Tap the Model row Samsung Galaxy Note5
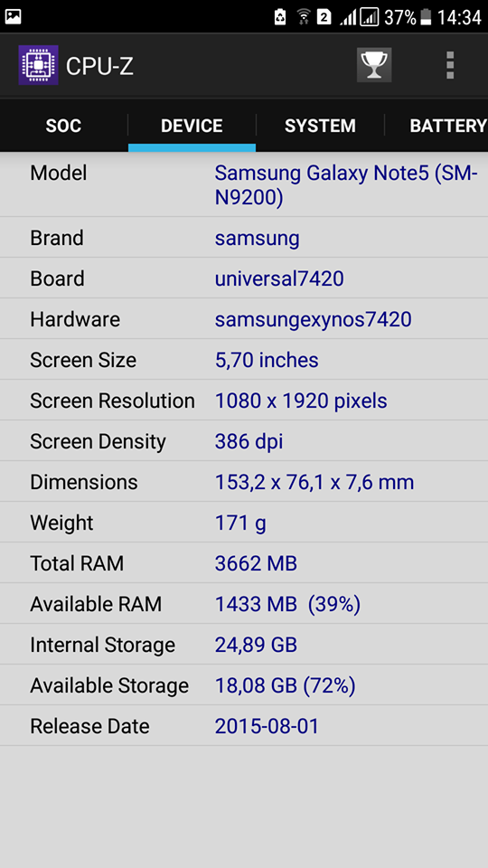The image size is (488, 868). click(x=244, y=184)
